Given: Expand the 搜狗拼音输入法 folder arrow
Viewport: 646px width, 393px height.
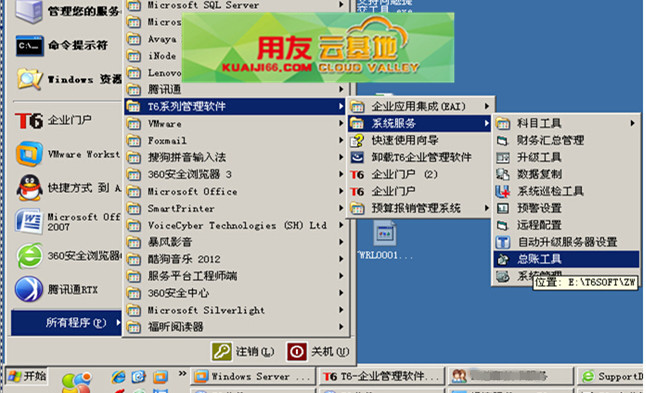Looking at the screenshot, I should [x=341, y=157].
